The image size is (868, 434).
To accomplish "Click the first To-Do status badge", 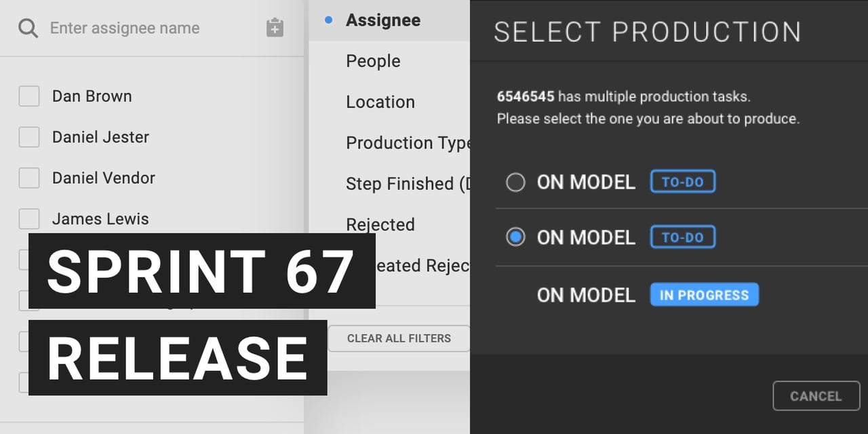I will click(x=683, y=182).
